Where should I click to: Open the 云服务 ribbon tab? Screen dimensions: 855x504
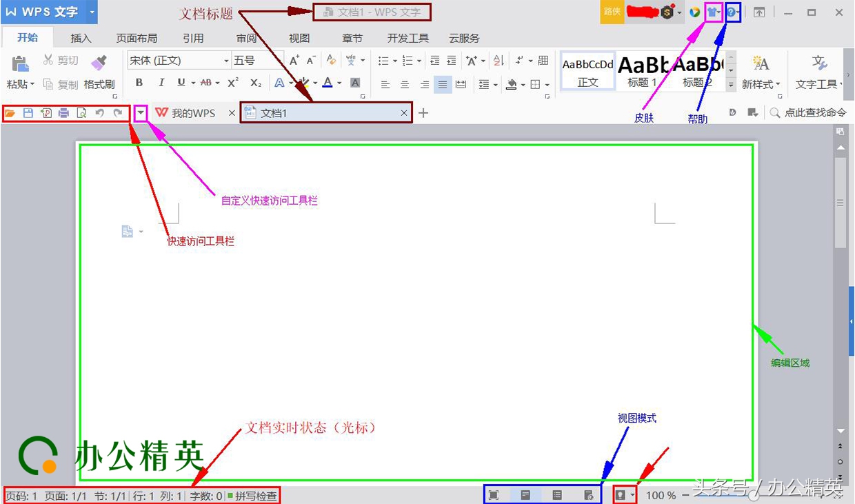pyautogui.click(x=463, y=38)
